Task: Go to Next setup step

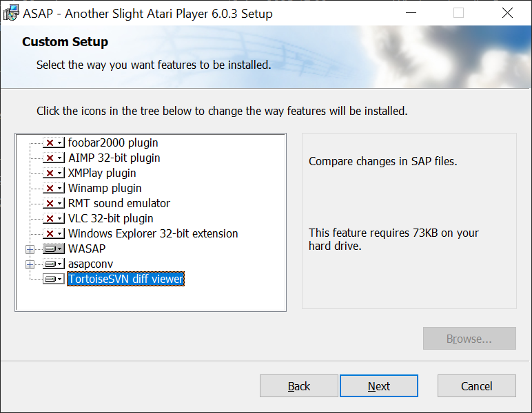Action: point(379,386)
